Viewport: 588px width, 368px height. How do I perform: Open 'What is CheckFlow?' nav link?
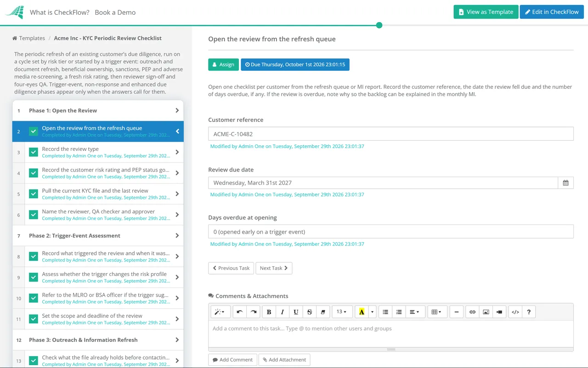click(60, 12)
